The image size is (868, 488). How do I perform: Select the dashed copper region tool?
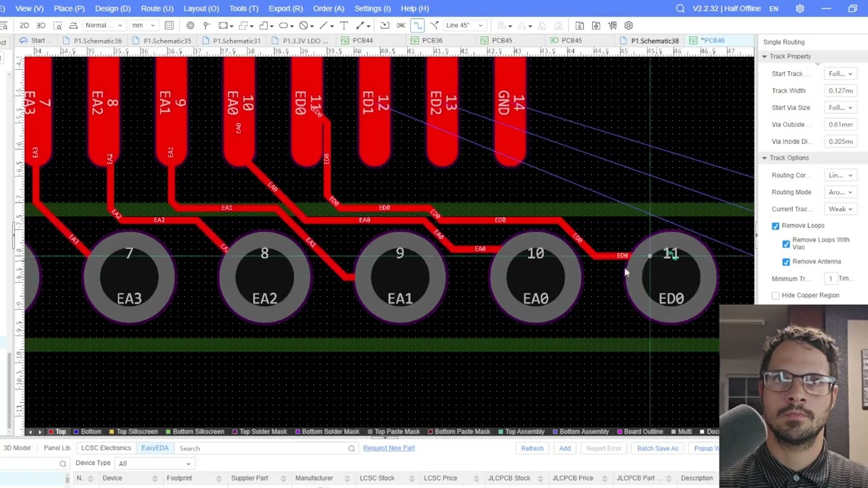[x=243, y=26]
